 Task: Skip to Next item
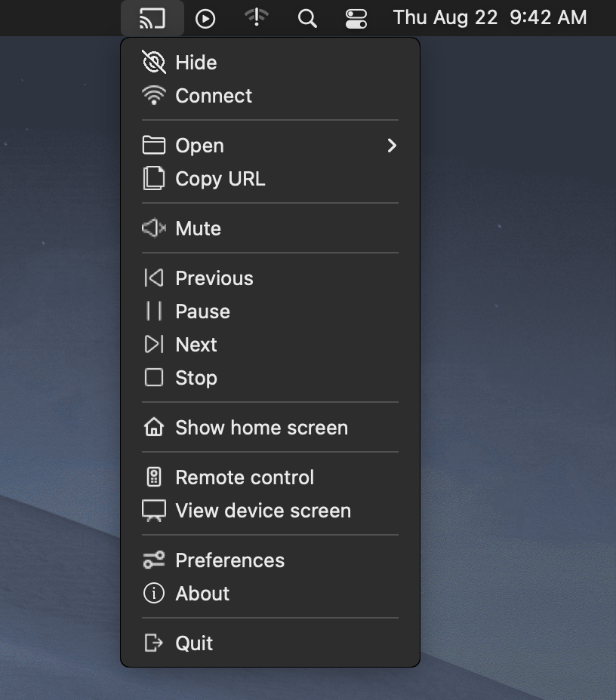pos(196,344)
